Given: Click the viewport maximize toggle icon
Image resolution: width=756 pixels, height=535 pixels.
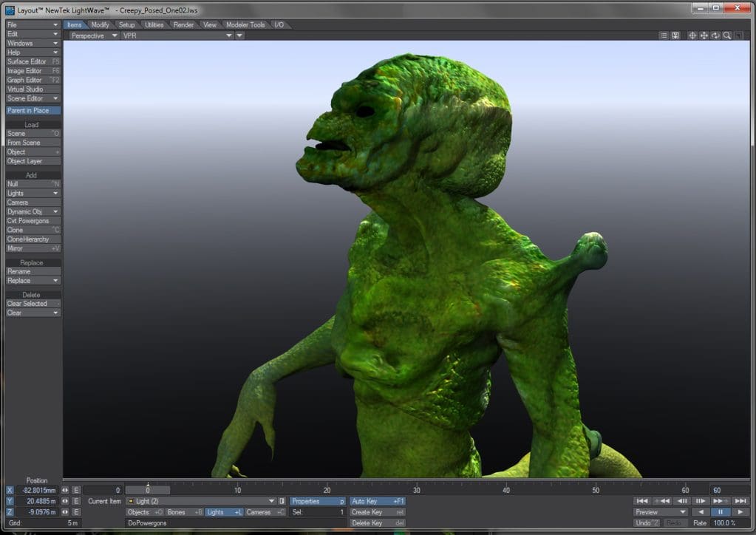Looking at the screenshot, I should click(x=739, y=35).
